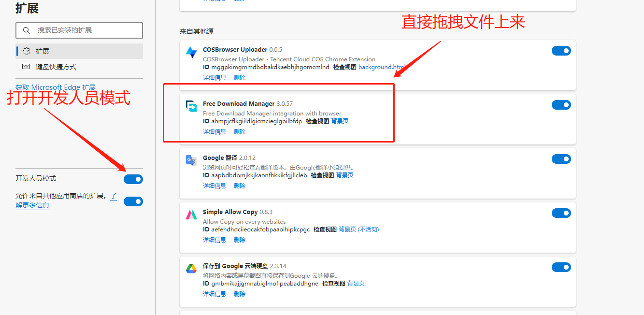This screenshot has width=644, height=315.
Task: Disable the Google 翻译 extension
Action: [561, 158]
